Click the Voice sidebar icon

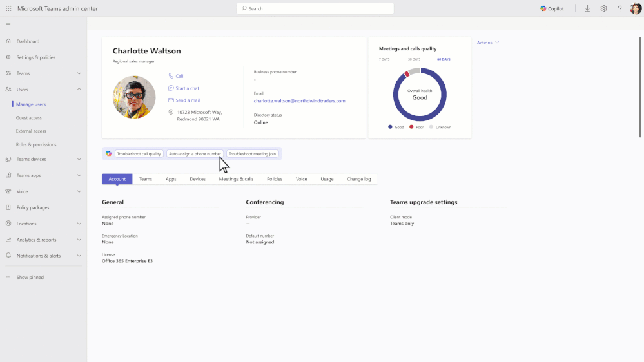(8, 191)
